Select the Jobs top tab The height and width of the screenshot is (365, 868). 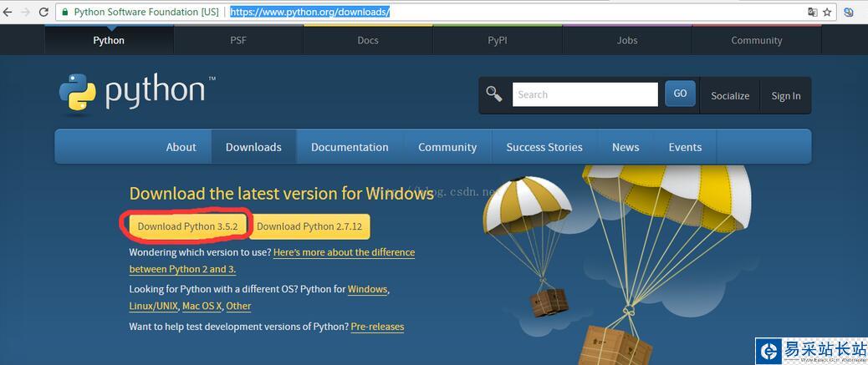coord(627,40)
